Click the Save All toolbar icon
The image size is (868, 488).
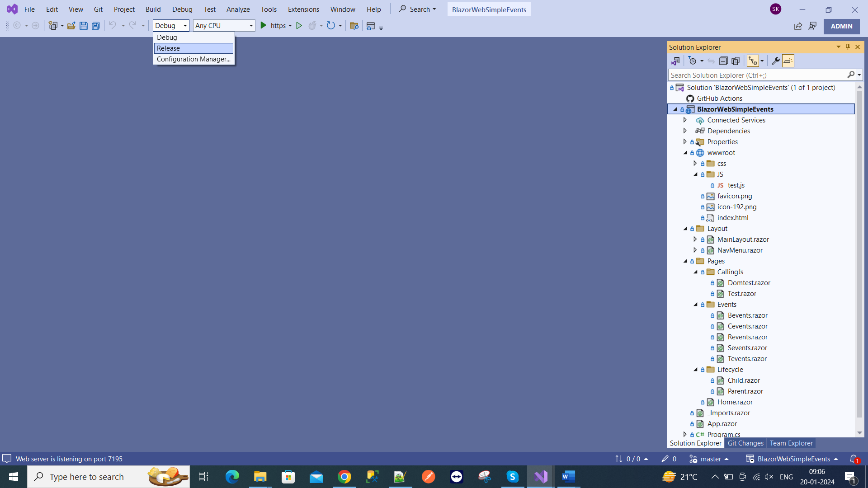[x=96, y=26]
